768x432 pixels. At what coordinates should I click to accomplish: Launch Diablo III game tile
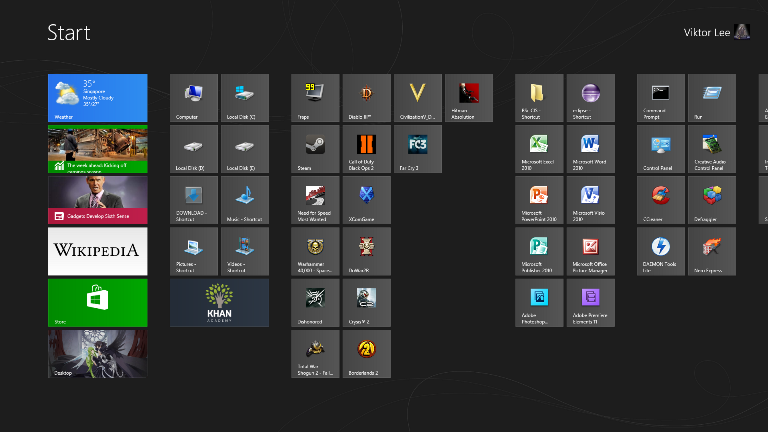coord(367,98)
